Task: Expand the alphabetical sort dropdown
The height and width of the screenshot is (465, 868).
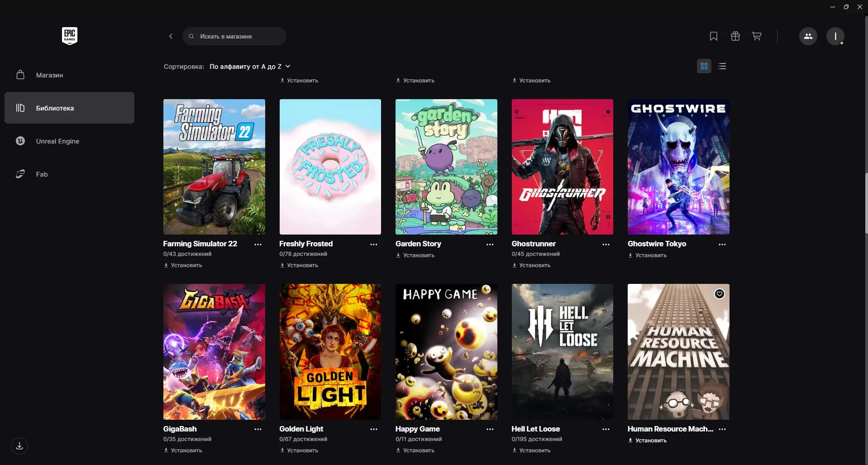Action: coord(250,67)
